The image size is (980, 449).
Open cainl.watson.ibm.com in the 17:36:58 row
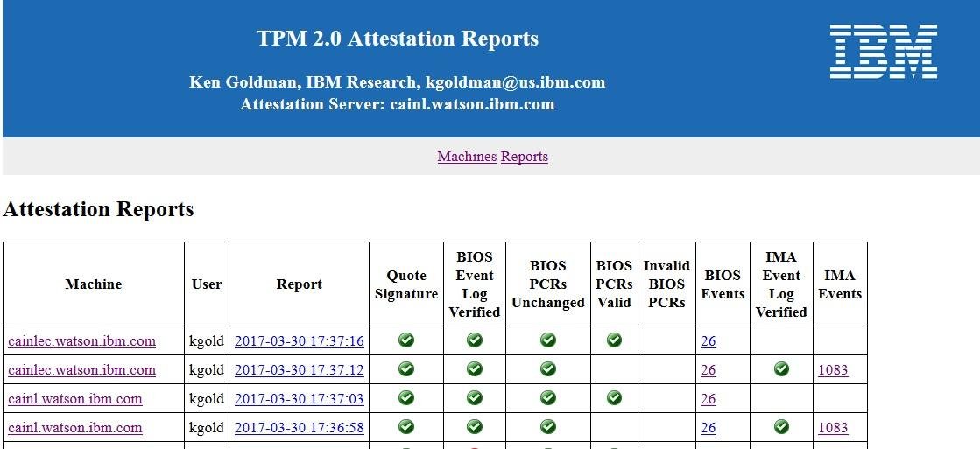[75, 428]
